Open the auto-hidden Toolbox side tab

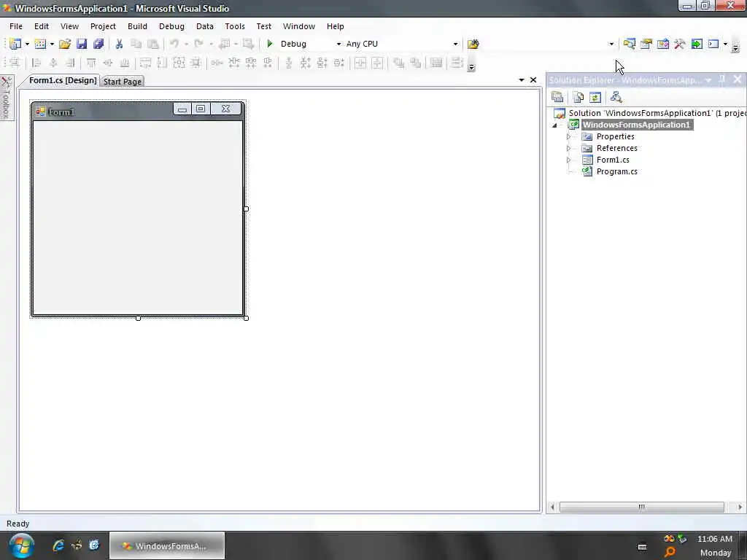6,98
